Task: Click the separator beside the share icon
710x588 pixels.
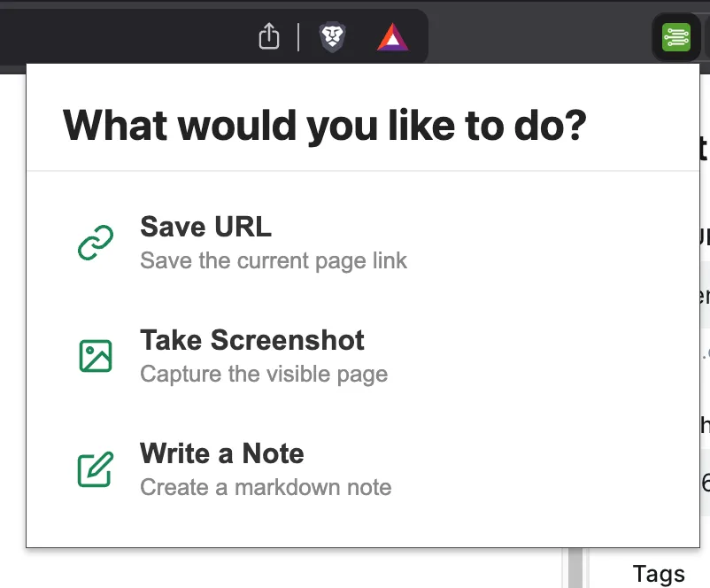Action: [298, 37]
